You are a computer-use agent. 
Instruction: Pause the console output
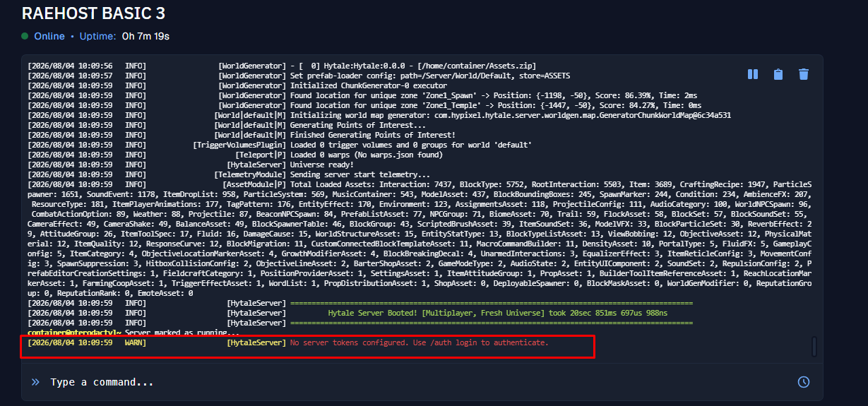pyautogui.click(x=753, y=74)
